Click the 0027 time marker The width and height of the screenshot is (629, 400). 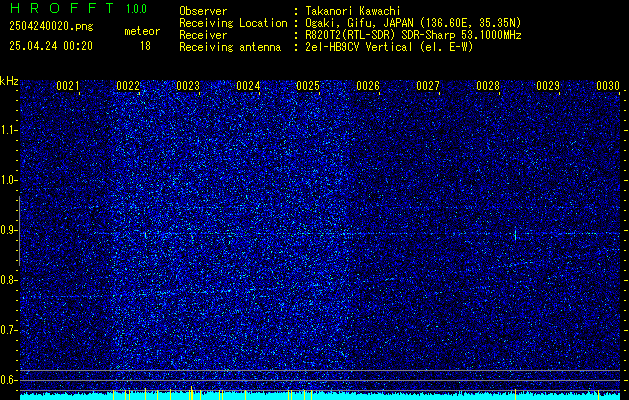pos(428,86)
